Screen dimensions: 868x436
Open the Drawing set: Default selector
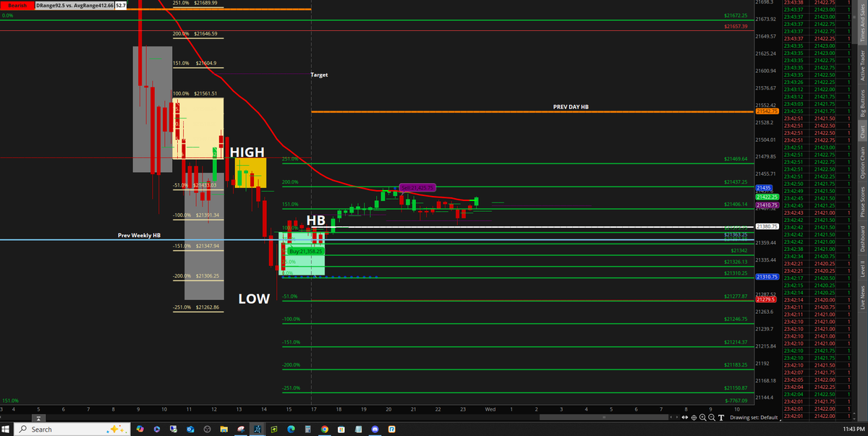(754, 417)
